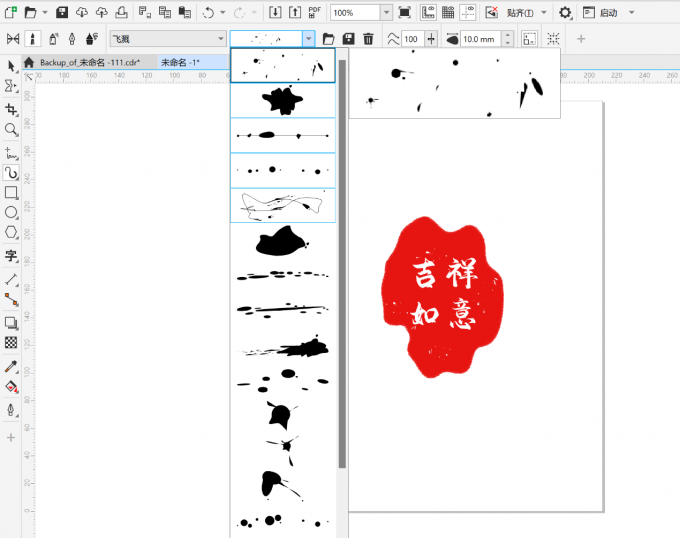The image size is (680, 538).
Task: Select the Pick tool arrow
Action: 11,65
